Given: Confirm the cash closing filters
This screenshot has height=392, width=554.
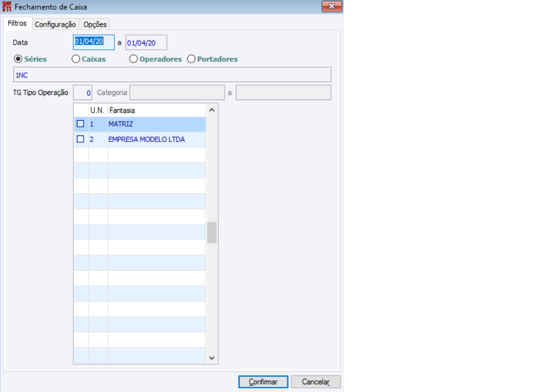Looking at the screenshot, I should (263, 382).
